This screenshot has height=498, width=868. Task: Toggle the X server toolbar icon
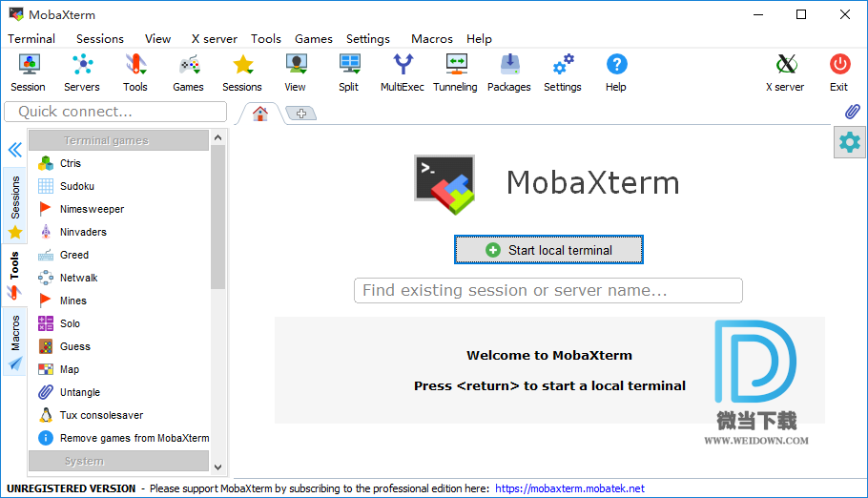click(x=786, y=73)
